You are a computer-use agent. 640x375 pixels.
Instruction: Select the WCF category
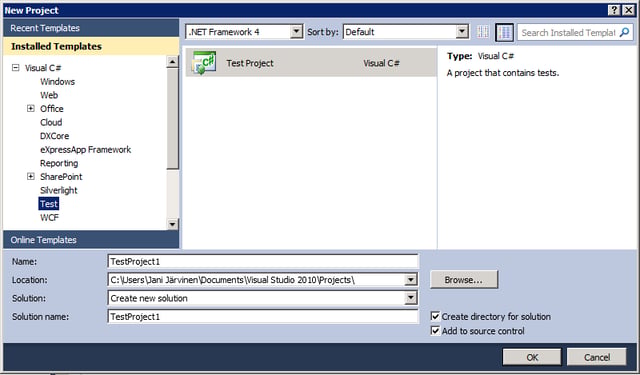point(49,217)
